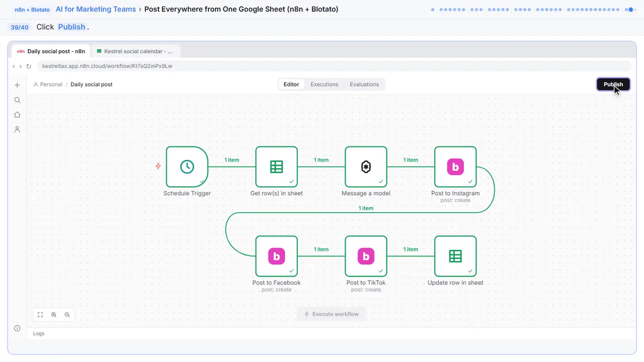Reload the browser page
This screenshot has width=644, height=362.
[x=29, y=66]
